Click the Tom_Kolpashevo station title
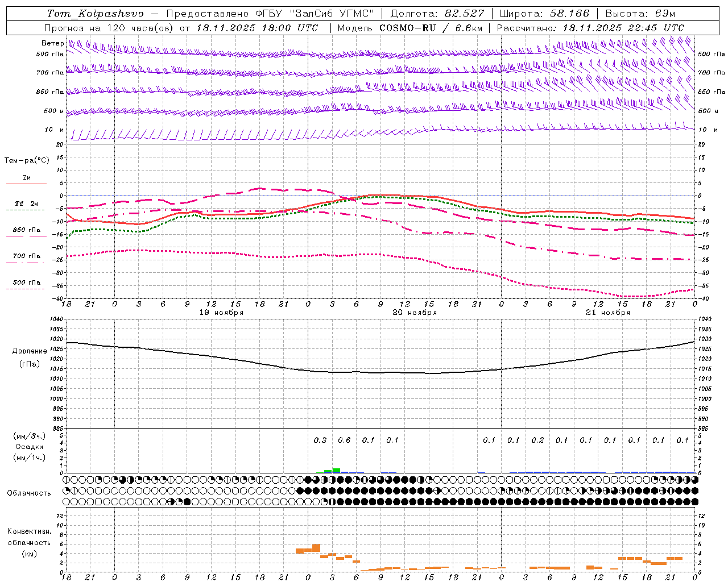The width and height of the screenshot is (728, 582). [x=95, y=14]
